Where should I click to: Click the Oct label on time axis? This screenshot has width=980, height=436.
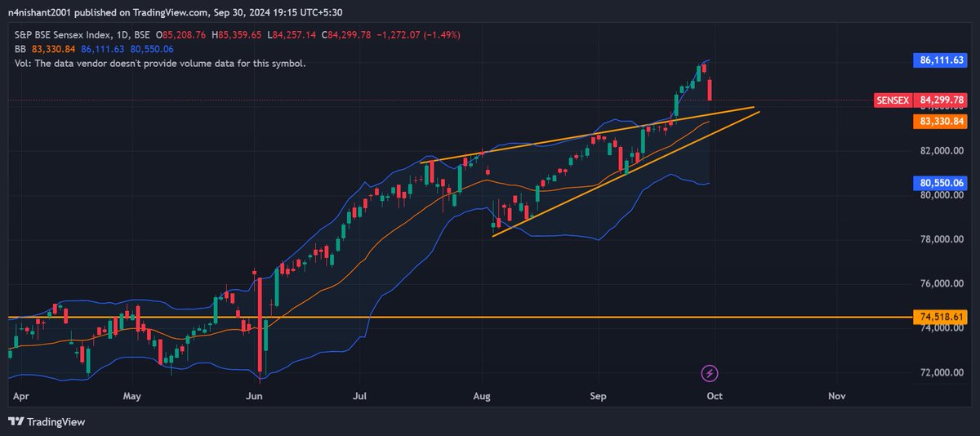[714, 395]
